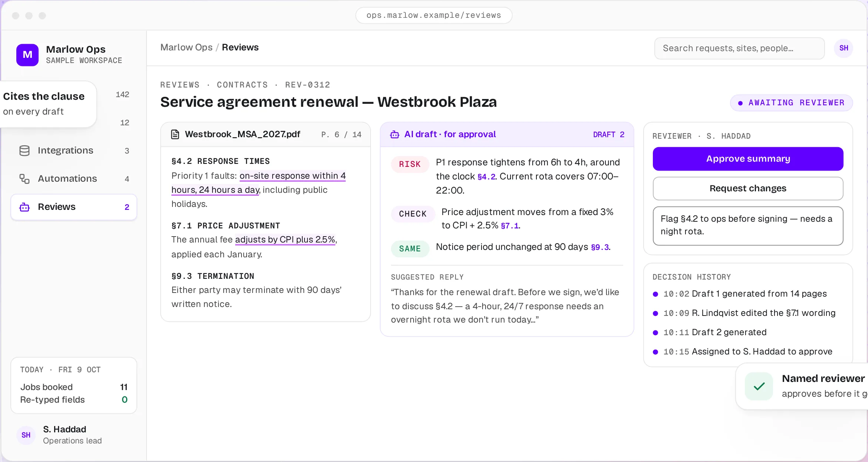
Task: Click page indicator 'P. 6 / 14'
Action: (x=341, y=135)
